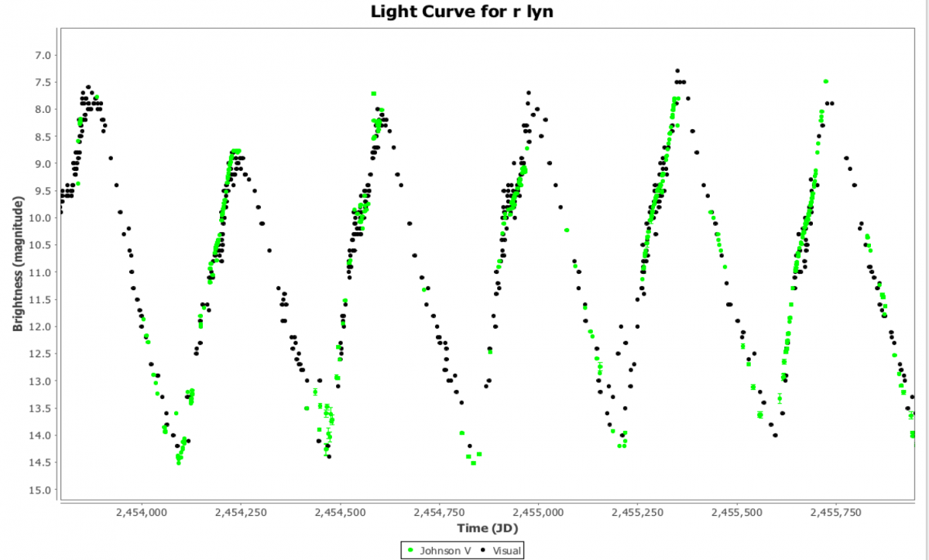The width and height of the screenshot is (929, 560).
Task: Click the 2,454,250 x-axis tick label
Action: pos(241,513)
